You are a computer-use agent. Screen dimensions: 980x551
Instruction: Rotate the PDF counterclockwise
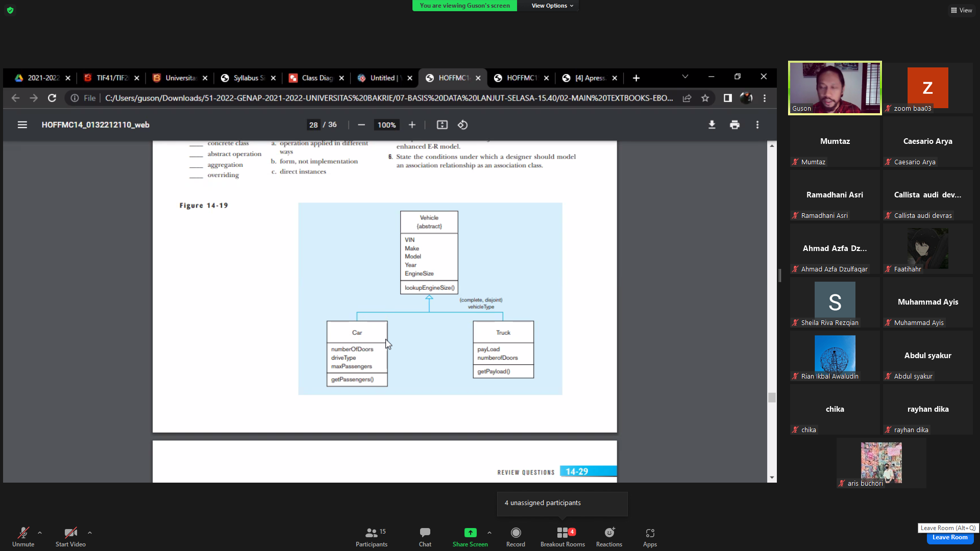[462, 125]
